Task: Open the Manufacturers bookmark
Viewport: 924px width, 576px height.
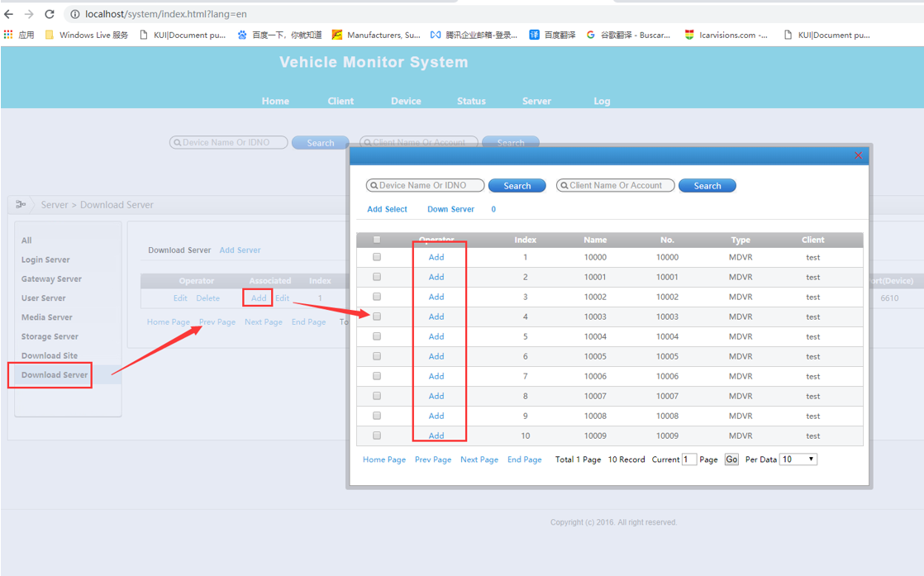Action: (376, 35)
